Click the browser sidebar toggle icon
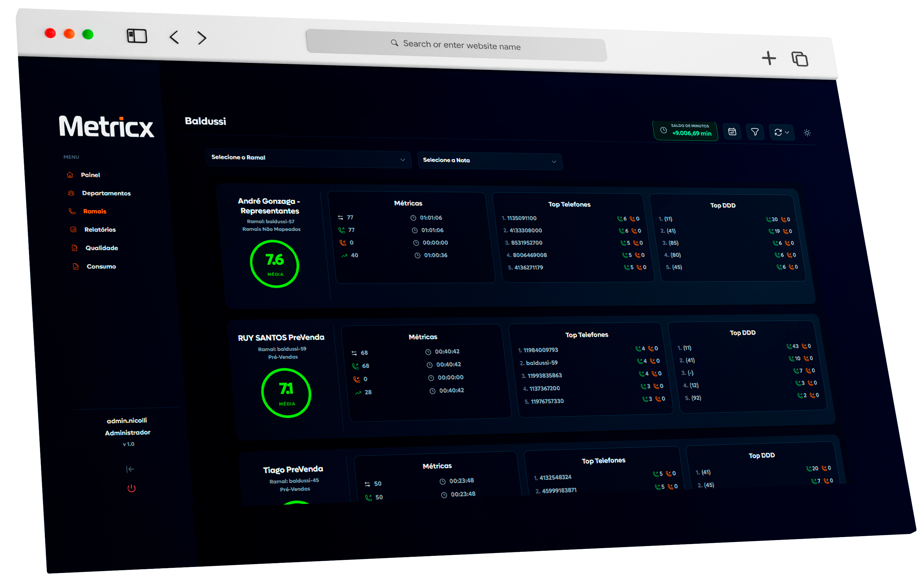924x580 pixels. click(137, 36)
